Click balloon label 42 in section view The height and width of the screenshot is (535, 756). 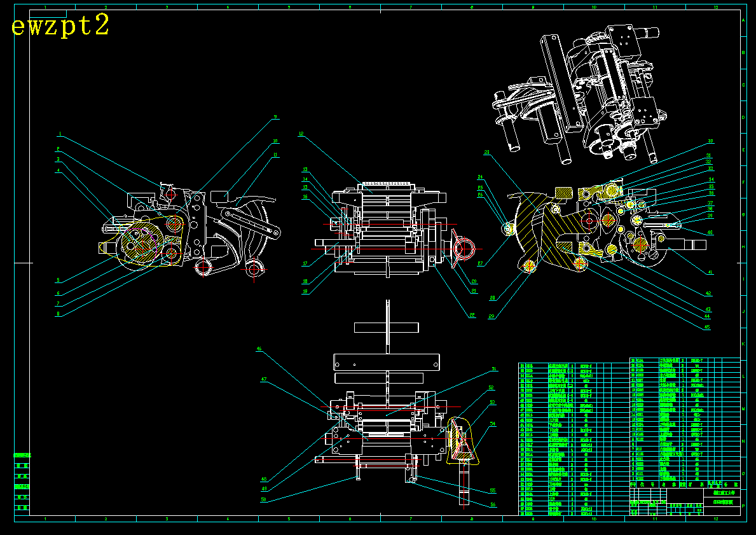click(x=708, y=293)
